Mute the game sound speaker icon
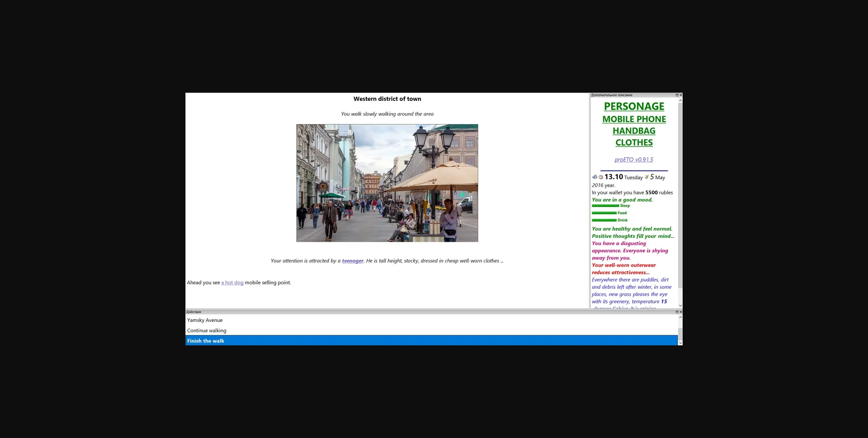868x438 pixels. [594, 177]
